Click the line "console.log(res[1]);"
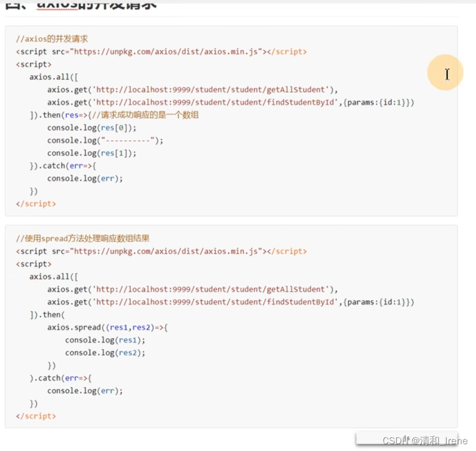This screenshot has width=476, height=451. (x=92, y=153)
